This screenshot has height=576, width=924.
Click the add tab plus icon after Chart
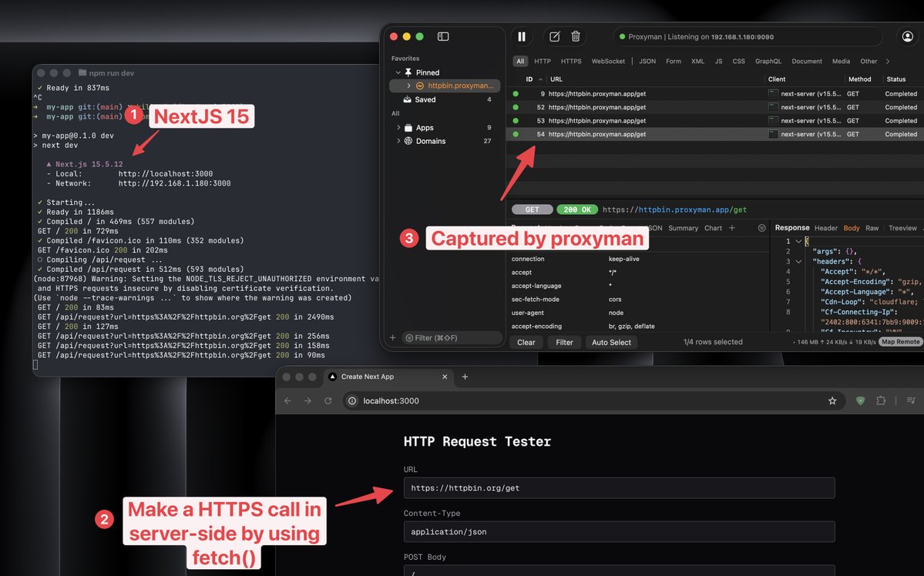(732, 228)
